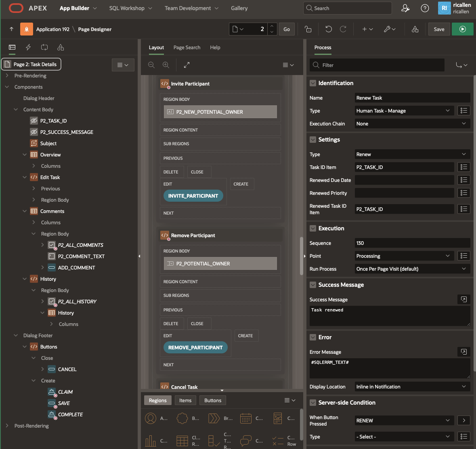Switch to the Page Search tab
Image resolution: width=476 pixels, height=449 pixels.
tap(187, 47)
